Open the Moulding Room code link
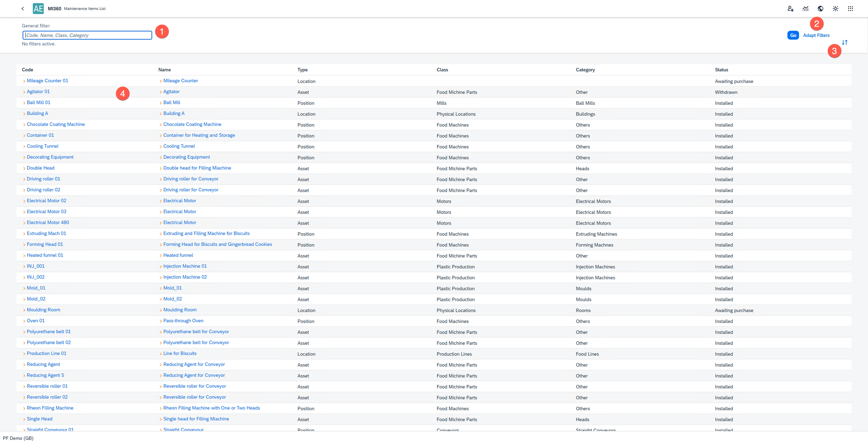Viewport: 868px width, 443px height. tap(43, 310)
